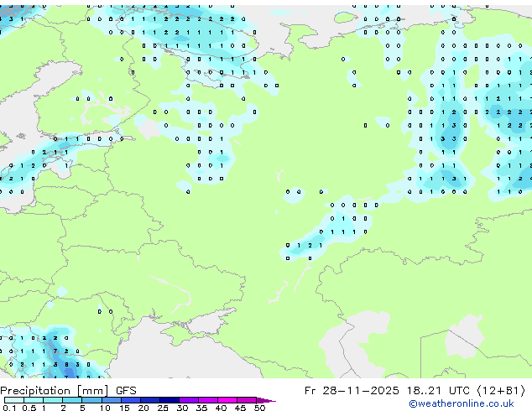Click the "Precipitation [mm] GFS" title text
The width and height of the screenshot is (532, 411).
tap(68, 391)
